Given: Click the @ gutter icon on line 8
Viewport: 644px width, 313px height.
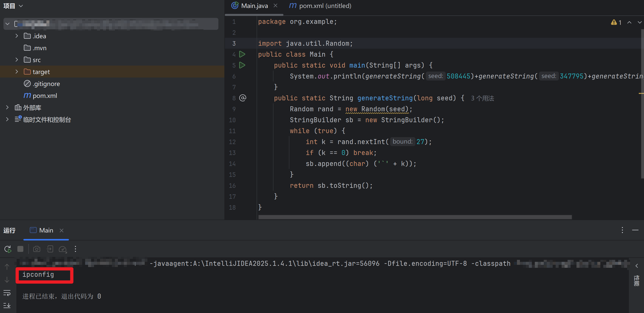Looking at the screenshot, I should click(x=242, y=98).
